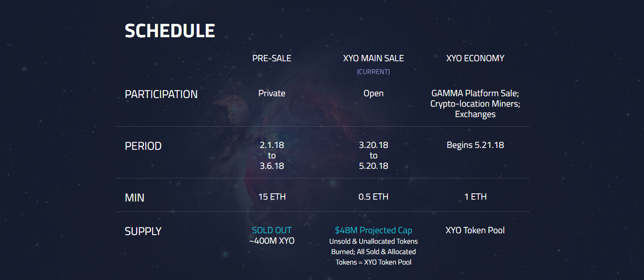Click the 0.5 ETH minimum value
The image size is (644, 280).
click(373, 197)
